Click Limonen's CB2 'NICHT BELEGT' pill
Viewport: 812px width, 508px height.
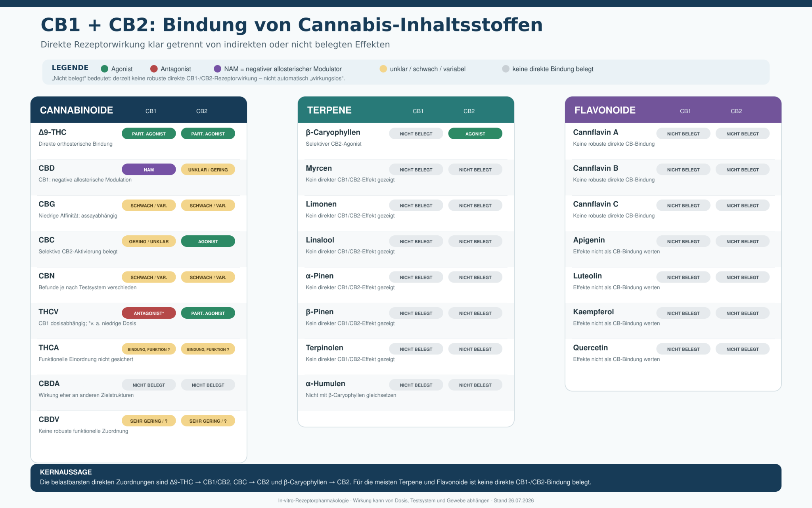click(x=475, y=206)
